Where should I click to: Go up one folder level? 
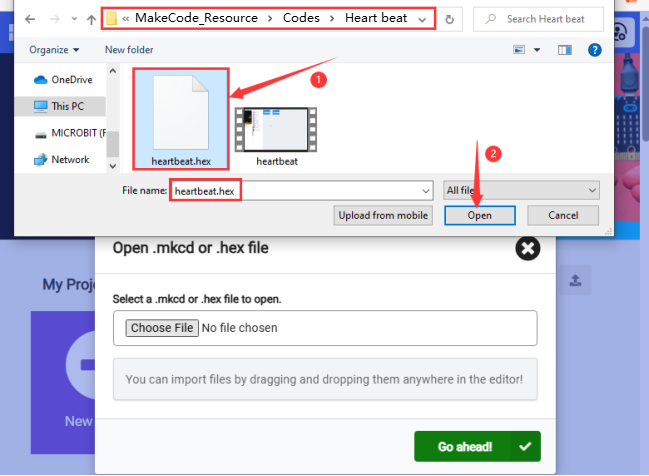pos(91,19)
